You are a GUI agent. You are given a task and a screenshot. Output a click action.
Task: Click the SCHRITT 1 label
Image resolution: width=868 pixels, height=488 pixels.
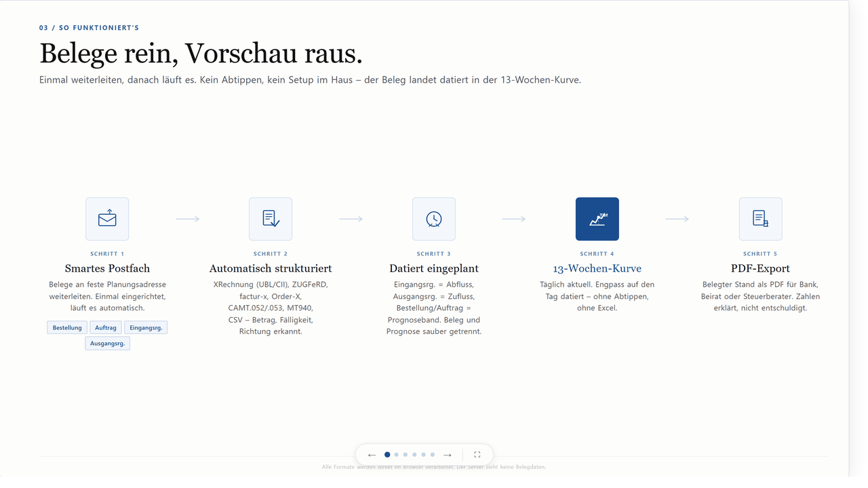click(x=107, y=254)
